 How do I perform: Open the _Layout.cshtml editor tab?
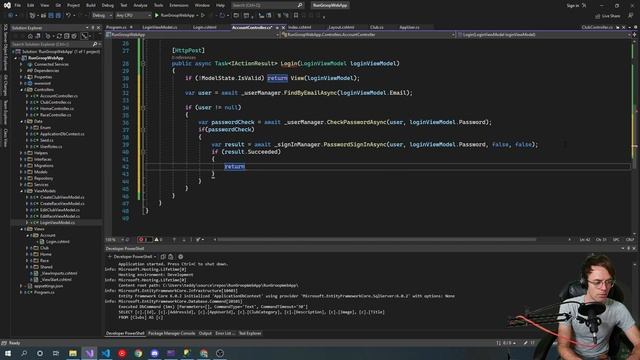341,27
